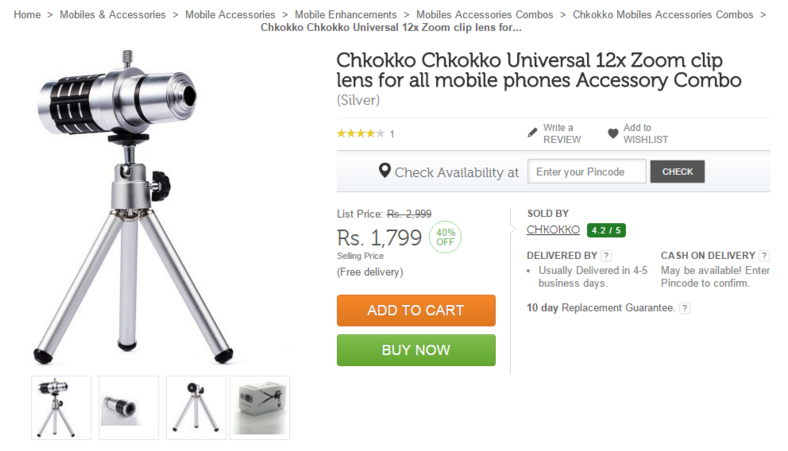The height and width of the screenshot is (451, 788).
Task: Open Mobiles & Accessories breadcrumb link
Action: pyautogui.click(x=113, y=15)
